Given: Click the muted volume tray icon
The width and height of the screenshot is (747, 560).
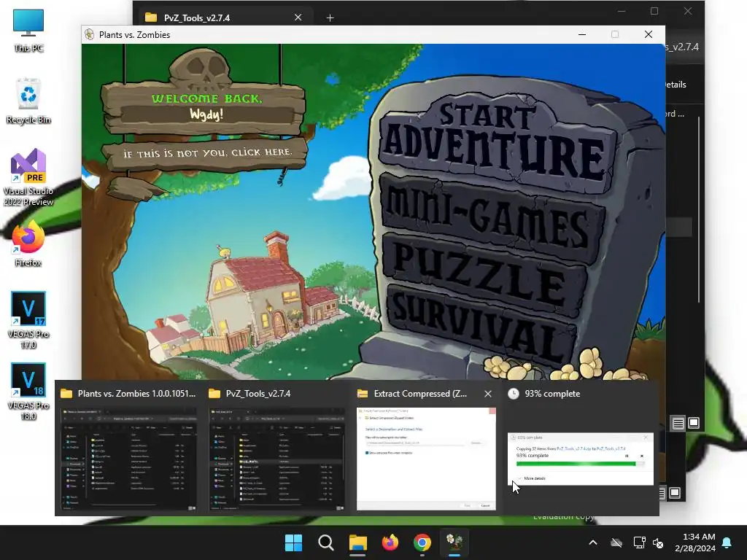Looking at the screenshot, I should 659,542.
